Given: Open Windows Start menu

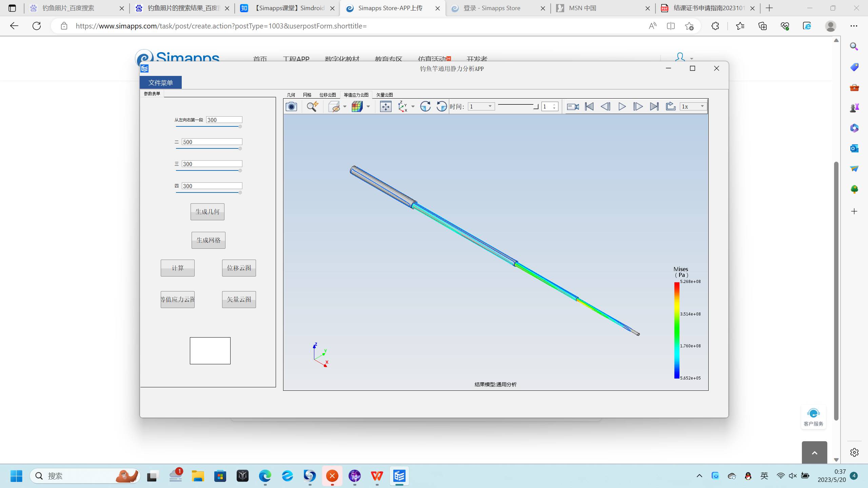Looking at the screenshot, I should [x=16, y=476].
